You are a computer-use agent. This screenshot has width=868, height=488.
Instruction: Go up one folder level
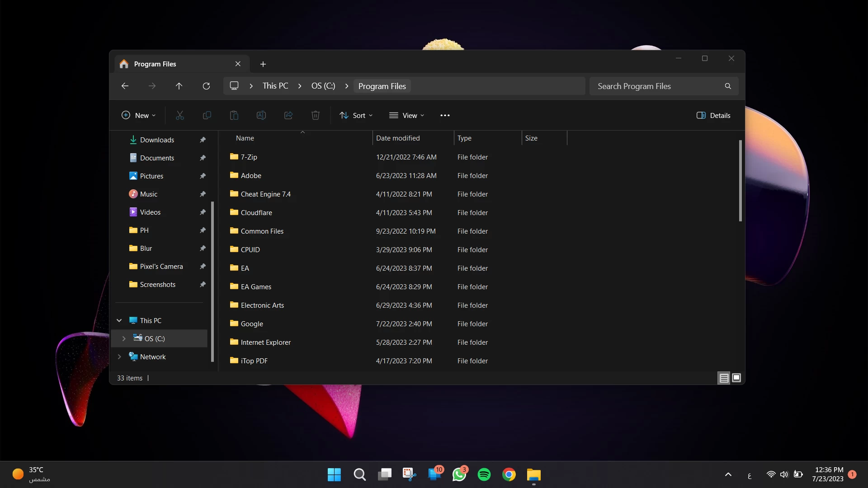[x=179, y=86]
